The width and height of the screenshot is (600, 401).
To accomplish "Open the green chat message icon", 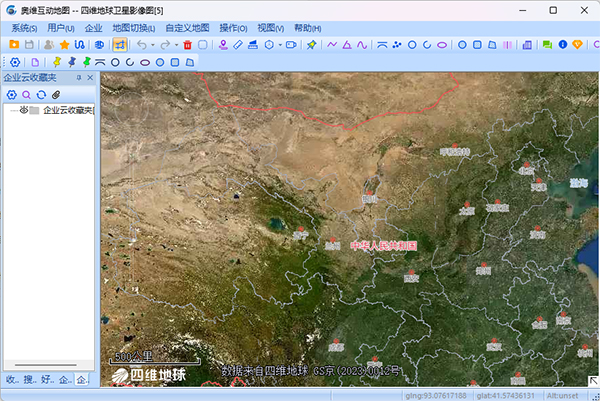I will [547, 45].
